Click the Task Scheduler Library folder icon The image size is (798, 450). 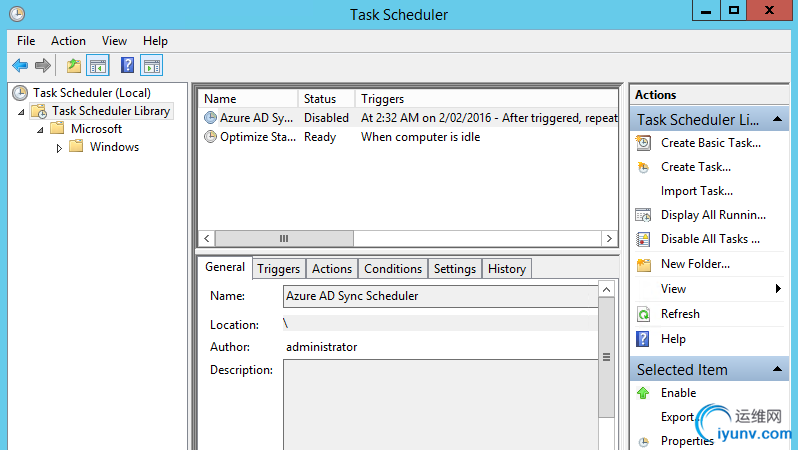pos(39,111)
